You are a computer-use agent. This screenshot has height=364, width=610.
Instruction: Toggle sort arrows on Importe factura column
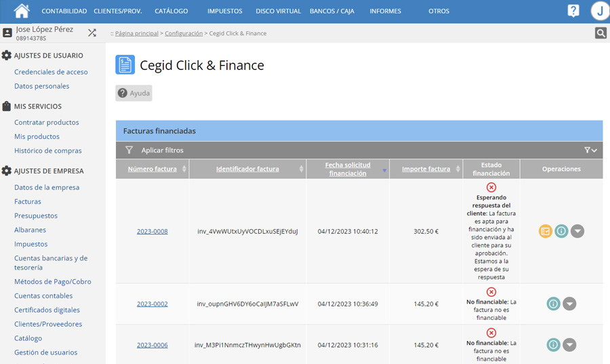coord(458,169)
